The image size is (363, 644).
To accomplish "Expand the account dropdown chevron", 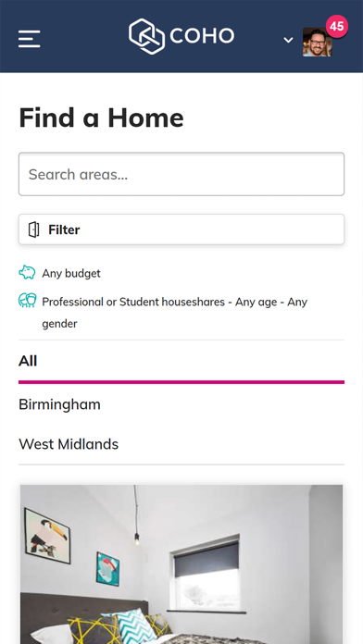I will (288, 41).
